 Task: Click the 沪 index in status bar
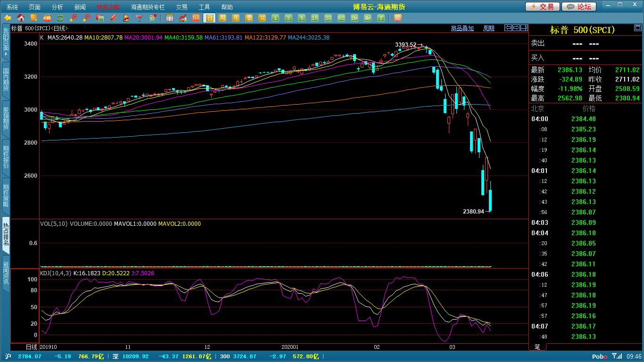pyautogui.click(x=8, y=356)
